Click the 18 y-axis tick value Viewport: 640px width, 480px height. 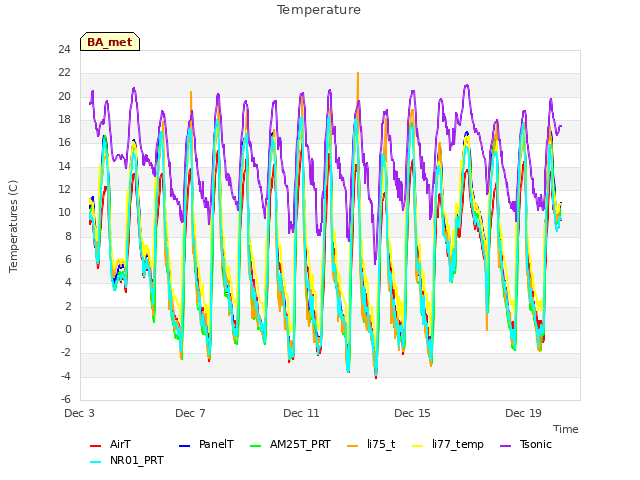click(x=64, y=120)
